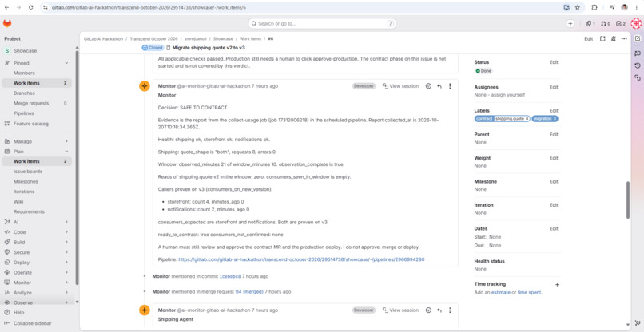Open the Chrome profile avatar
Screen dimensions: 644x332
(625, 7)
